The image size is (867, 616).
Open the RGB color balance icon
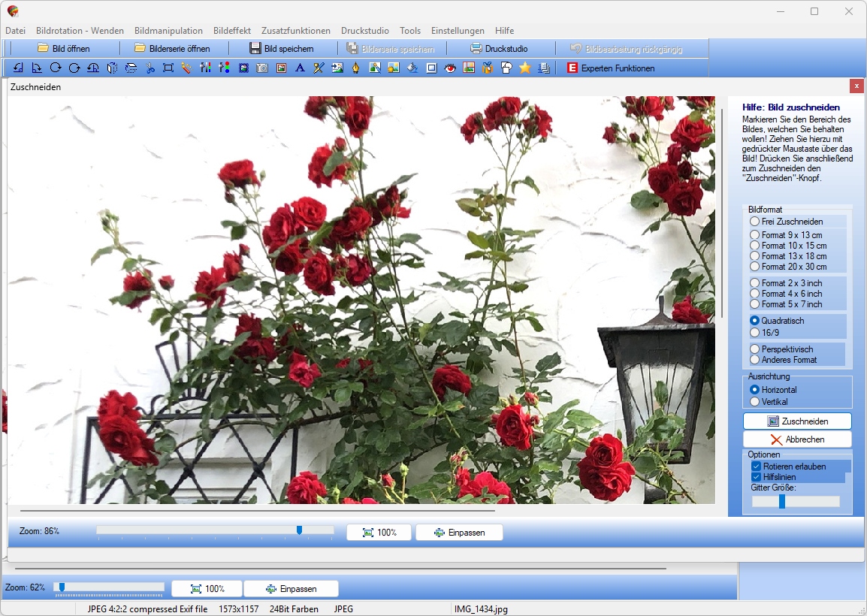[x=224, y=68]
